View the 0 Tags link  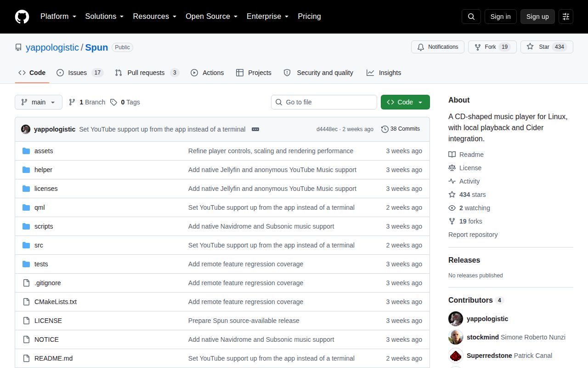[125, 102]
